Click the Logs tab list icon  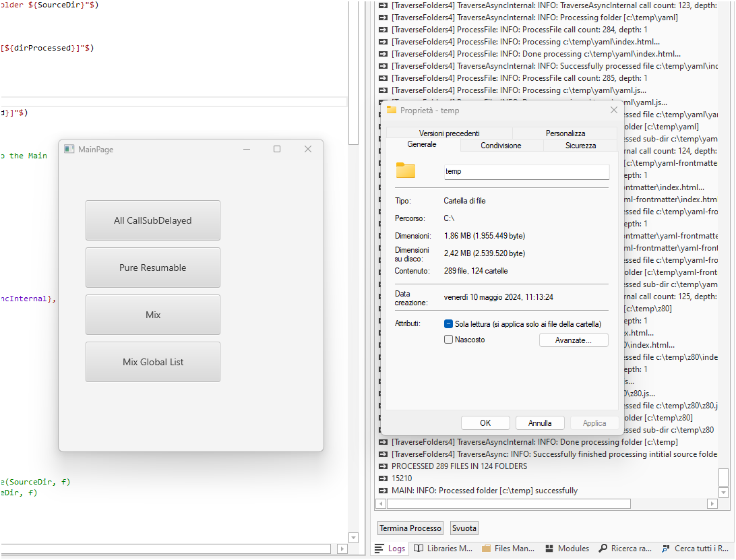[379, 549]
